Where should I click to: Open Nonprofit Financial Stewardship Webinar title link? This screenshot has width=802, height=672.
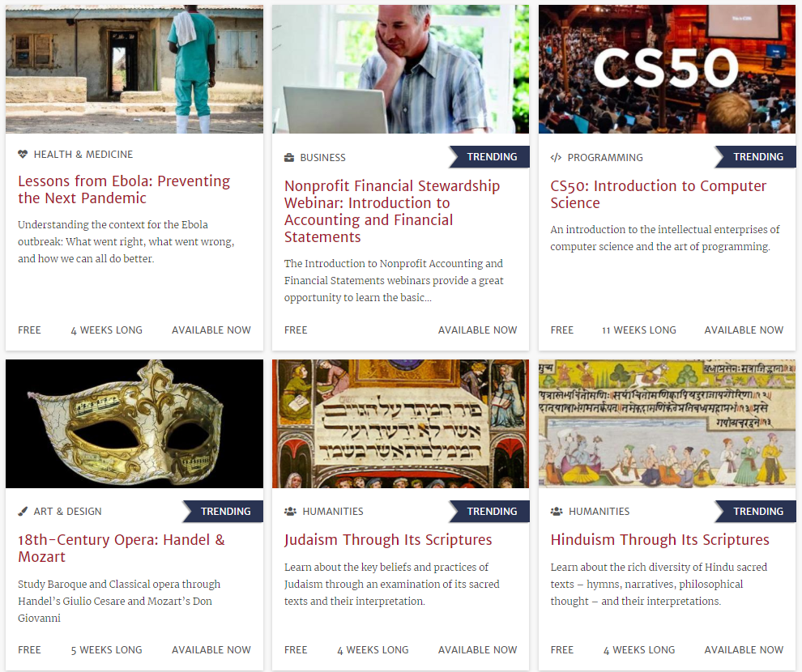[392, 211]
